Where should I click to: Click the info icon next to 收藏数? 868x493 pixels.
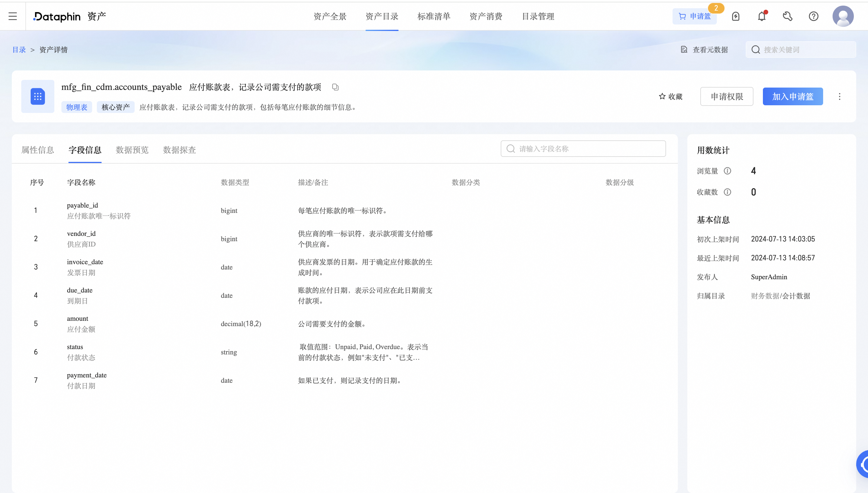point(728,192)
